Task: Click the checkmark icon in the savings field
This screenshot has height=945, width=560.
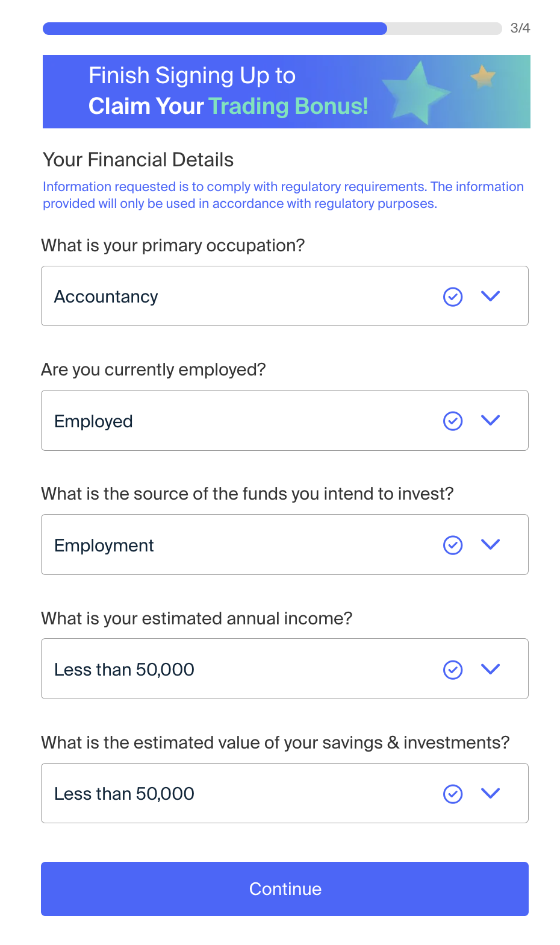Action: coord(453,794)
